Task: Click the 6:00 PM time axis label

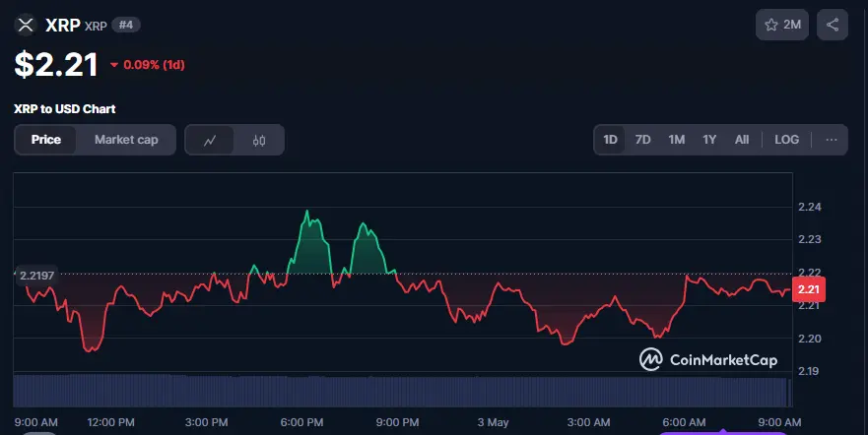Action: [x=301, y=422]
